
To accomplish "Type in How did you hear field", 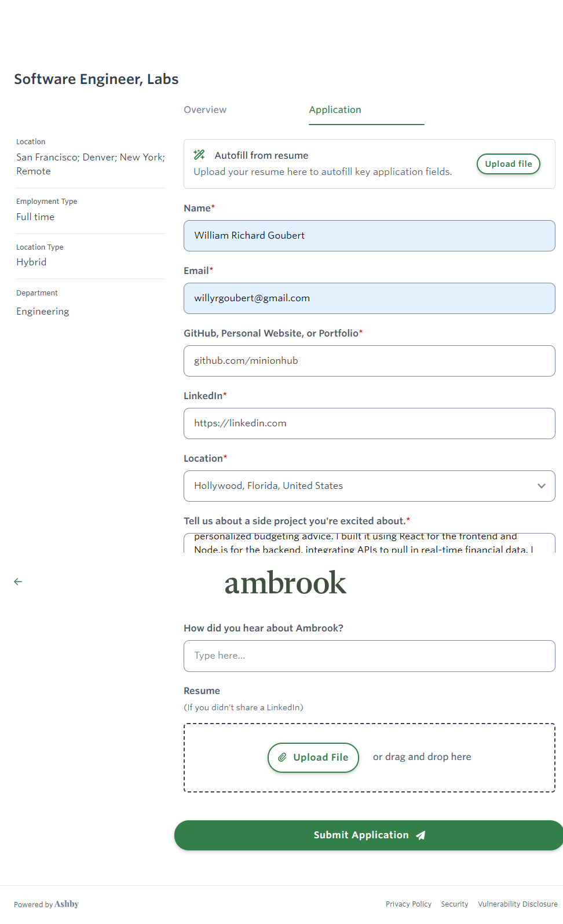I will [x=369, y=656].
